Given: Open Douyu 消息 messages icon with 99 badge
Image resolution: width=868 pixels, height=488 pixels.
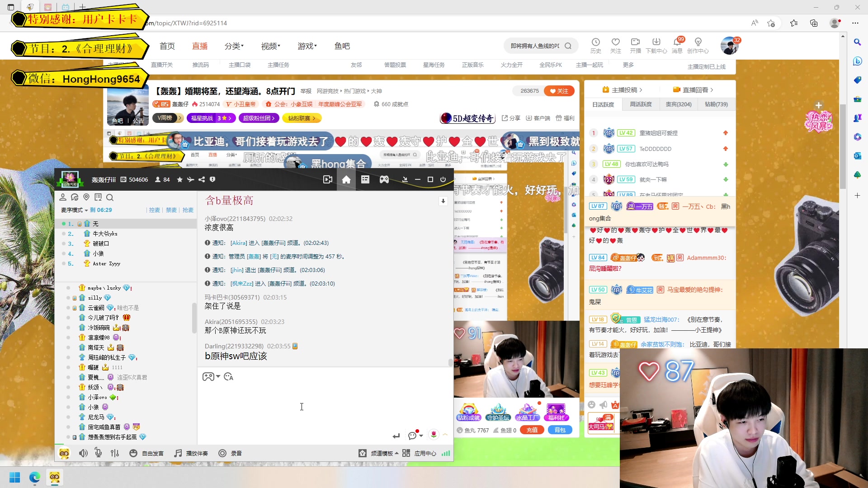Looking at the screenshot, I should click(x=677, y=46).
